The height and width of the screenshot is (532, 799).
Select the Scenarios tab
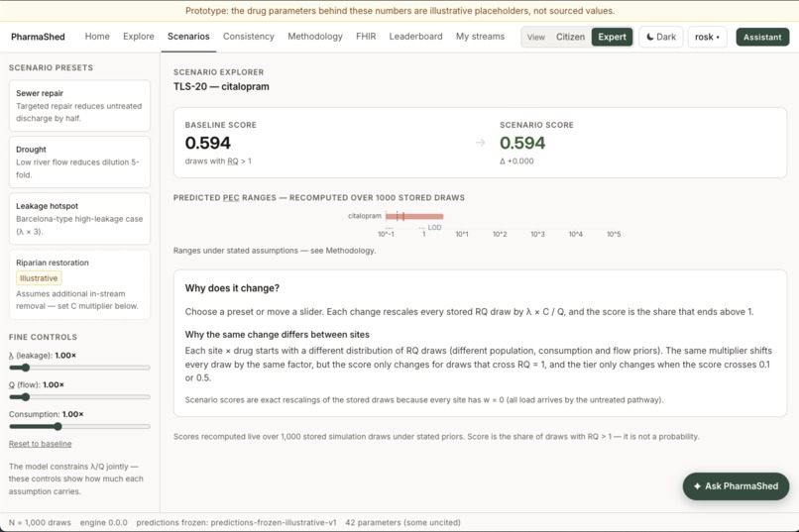[x=188, y=36]
